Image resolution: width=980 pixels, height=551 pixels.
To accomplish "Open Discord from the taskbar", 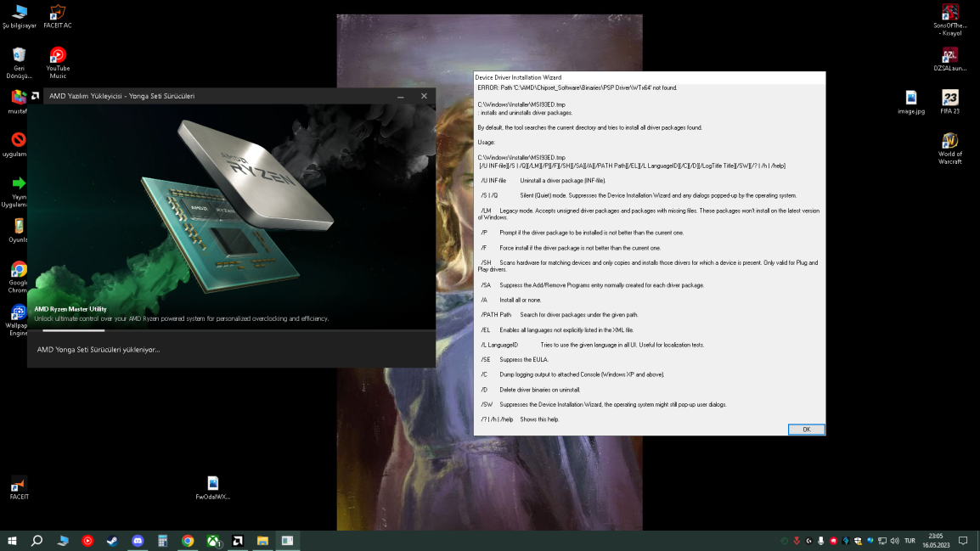I will (138, 541).
